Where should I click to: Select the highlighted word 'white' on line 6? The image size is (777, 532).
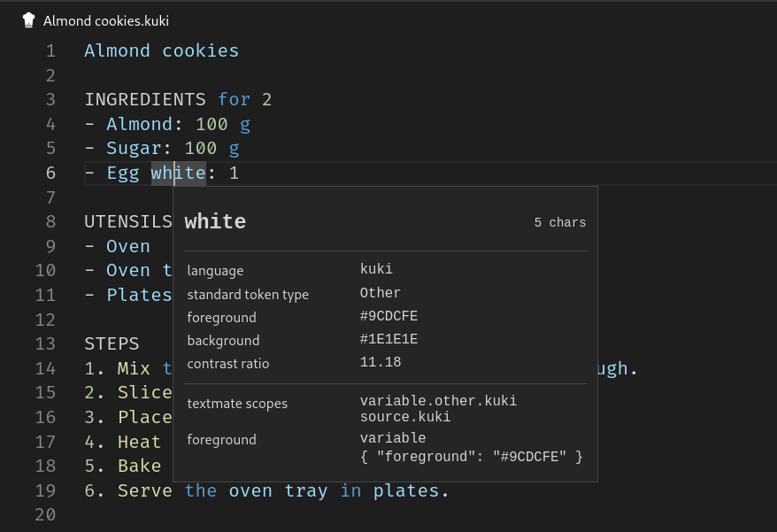(178, 173)
